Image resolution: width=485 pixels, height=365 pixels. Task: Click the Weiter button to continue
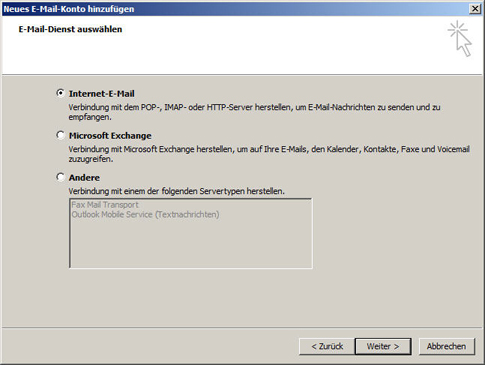(383, 346)
